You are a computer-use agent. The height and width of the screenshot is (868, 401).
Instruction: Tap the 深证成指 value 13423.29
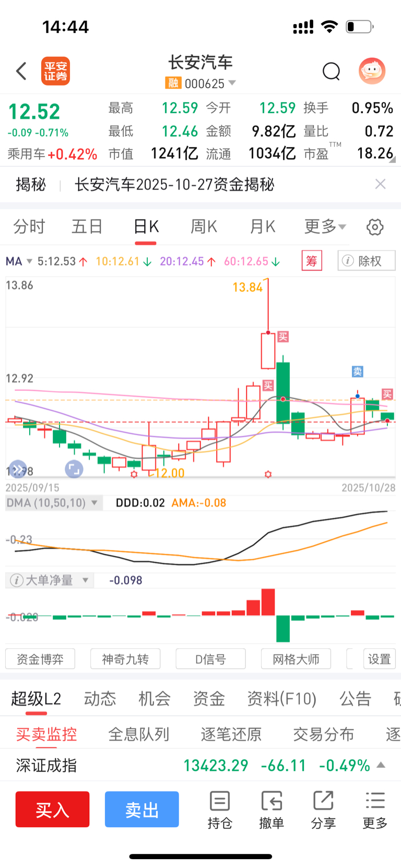(x=216, y=765)
